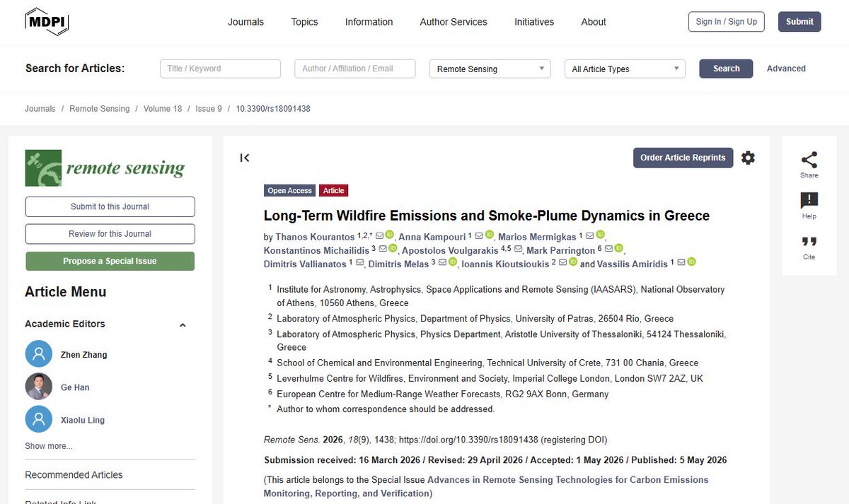Expand Show more editors

click(x=48, y=446)
